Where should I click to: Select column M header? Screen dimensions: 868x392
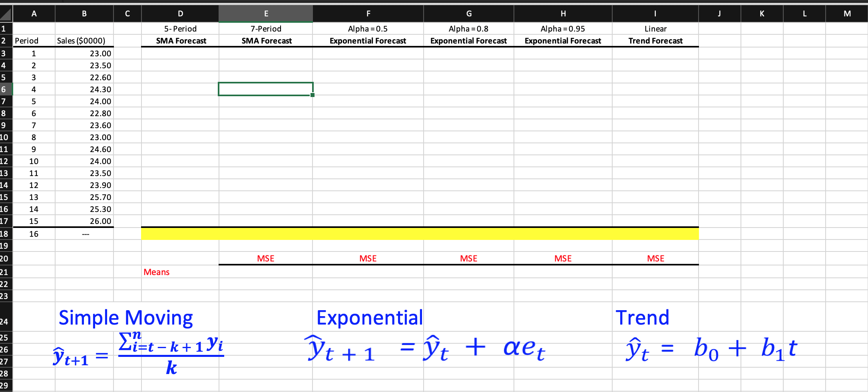click(x=847, y=13)
